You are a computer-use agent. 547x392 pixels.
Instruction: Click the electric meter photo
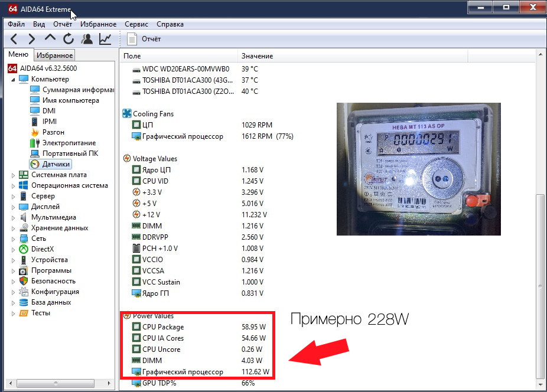(419, 169)
